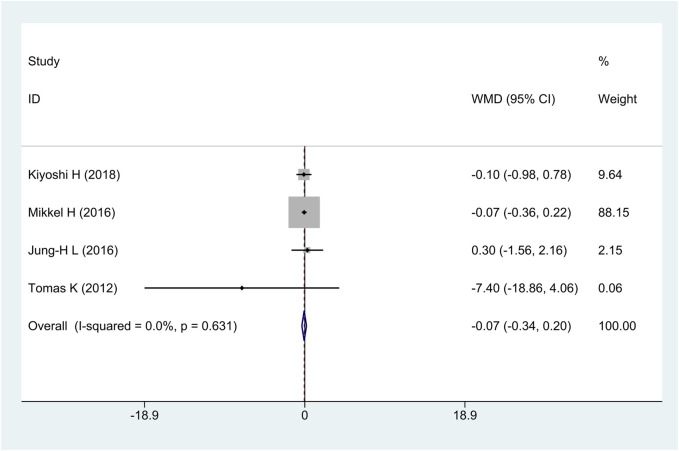Image resolution: width=679 pixels, height=451 pixels.
Task: Click the 0 axis tick label
Action: [x=304, y=415]
